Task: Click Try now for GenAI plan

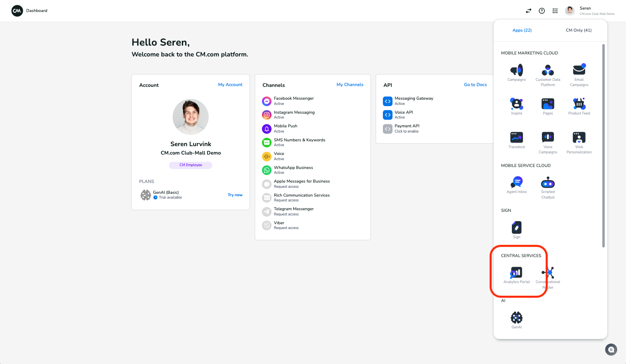Action: pyautogui.click(x=235, y=195)
